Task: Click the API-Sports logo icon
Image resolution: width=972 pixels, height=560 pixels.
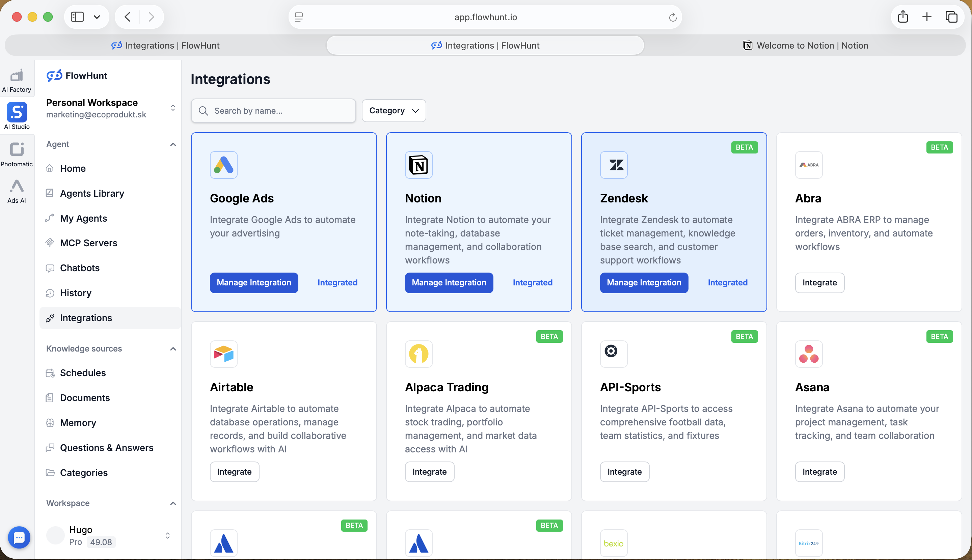Action: [x=614, y=354]
